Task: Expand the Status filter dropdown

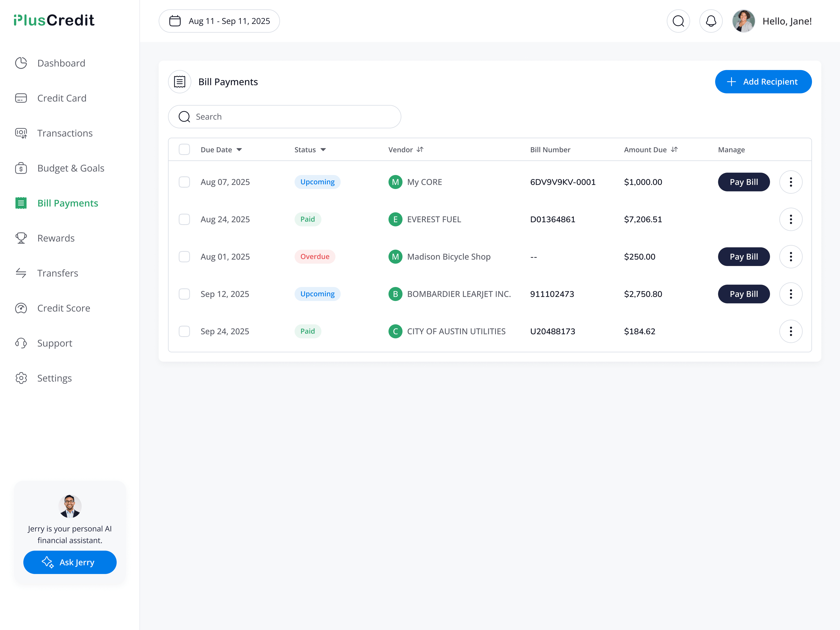Action: pyautogui.click(x=323, y=150)
